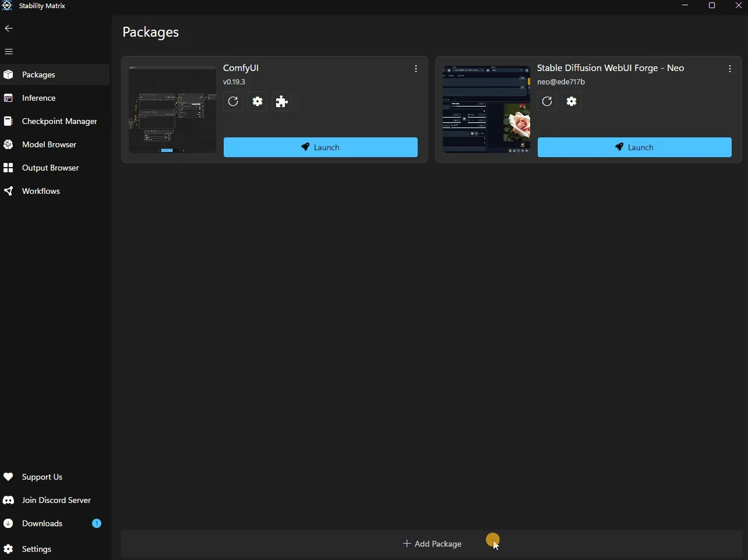Click the Packages box icon in sidebar
Viewport: 748px width, 560px height.
[8, 75]
